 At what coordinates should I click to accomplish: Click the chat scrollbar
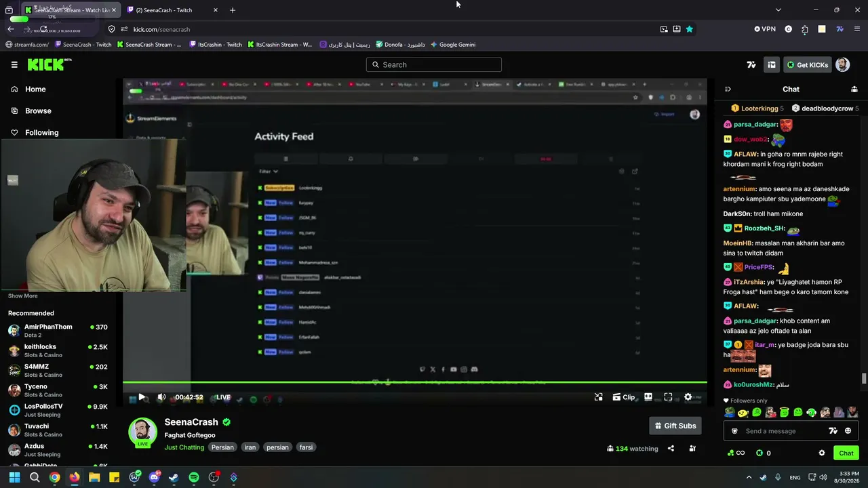(864, 378)
